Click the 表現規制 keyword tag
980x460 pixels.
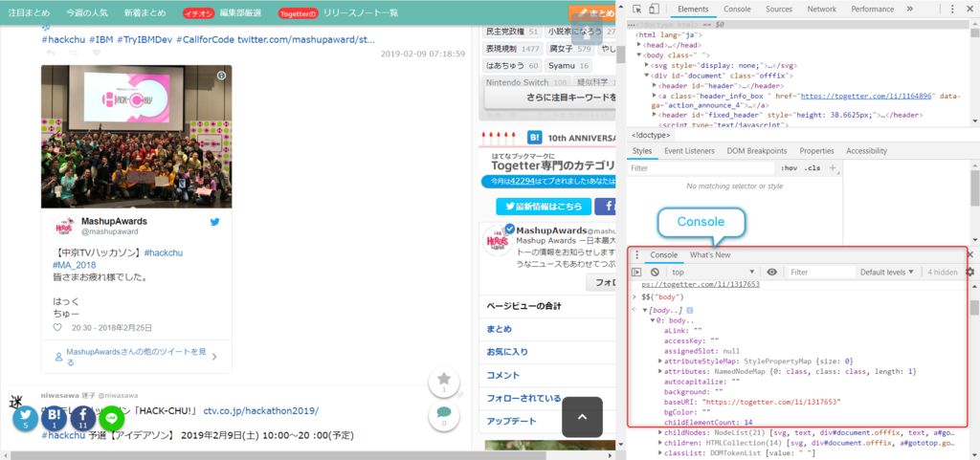[x=513, y=49]
